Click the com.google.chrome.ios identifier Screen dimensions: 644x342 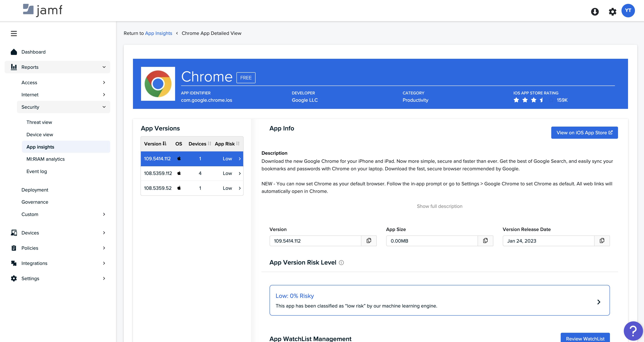[x=206, y=100]
